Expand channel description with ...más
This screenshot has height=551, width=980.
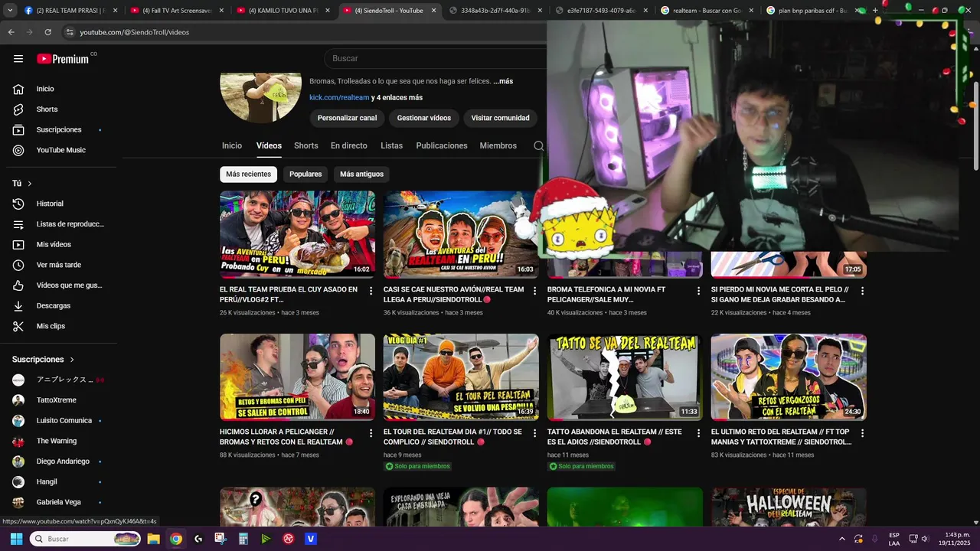(x=503, y=81)
